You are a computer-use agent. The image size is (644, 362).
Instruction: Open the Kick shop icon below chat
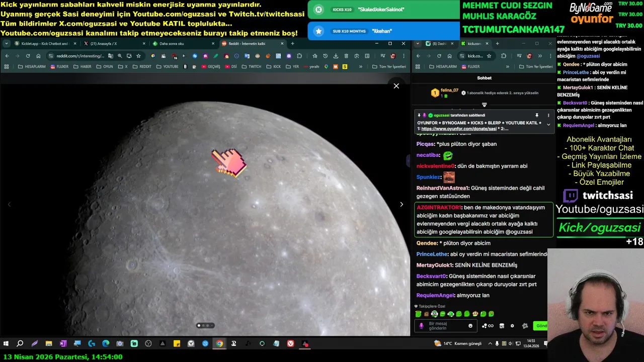502,326
